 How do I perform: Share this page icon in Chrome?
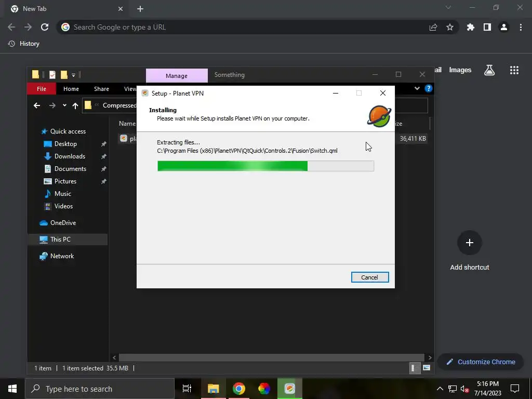tap(433, 27)
